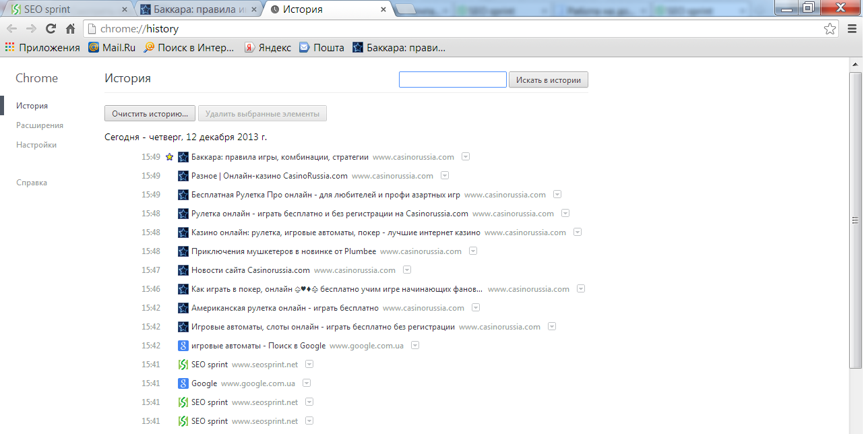This screenshot has width=868, height=434.
Task: Open dropdown for Разное | Онлайн-казино entry
Action: tap(445, 176)
